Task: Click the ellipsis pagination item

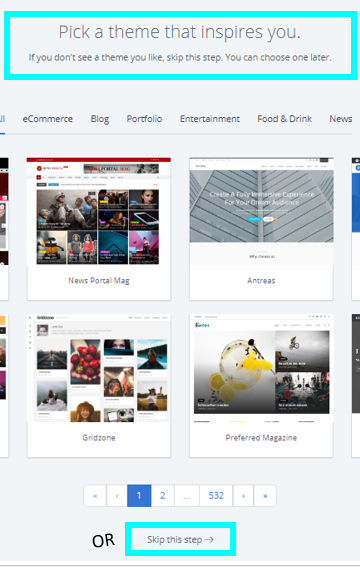Action: (x=187, y=495)
